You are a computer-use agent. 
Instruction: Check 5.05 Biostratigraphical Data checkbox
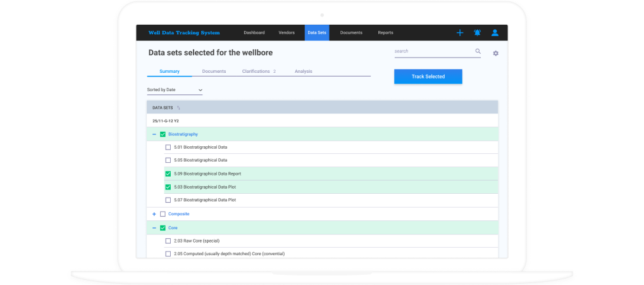[x=168, y=160]
